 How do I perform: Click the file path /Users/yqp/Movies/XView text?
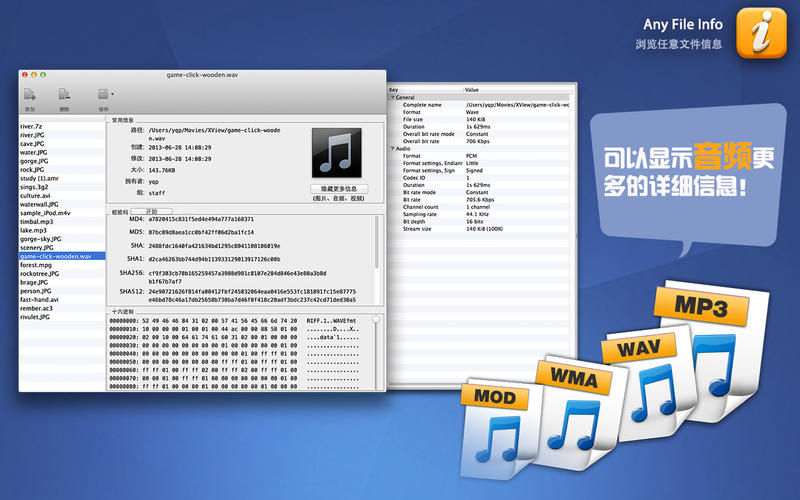tap(214, 134)
